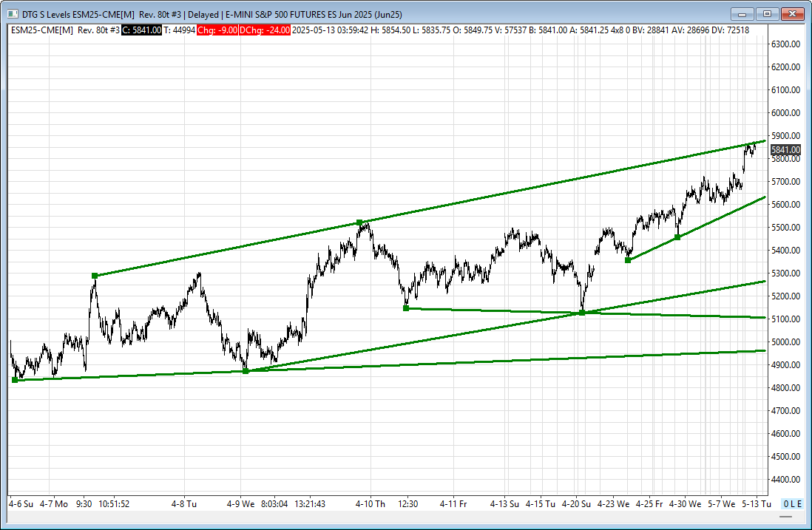
Task: Select trendline anchor at the 4-6 Su low
Action: click(15, 380)
